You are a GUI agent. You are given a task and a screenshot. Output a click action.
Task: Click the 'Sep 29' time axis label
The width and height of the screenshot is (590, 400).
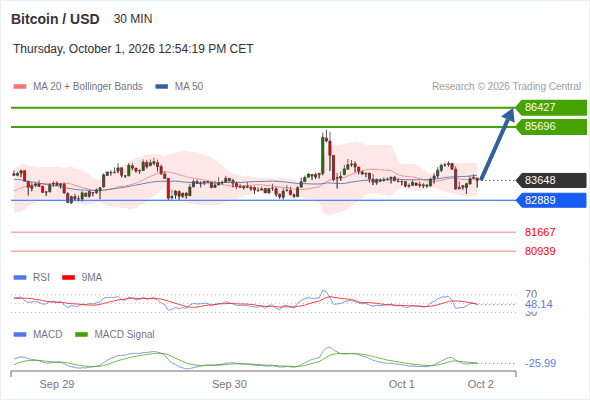click(57, 384)
